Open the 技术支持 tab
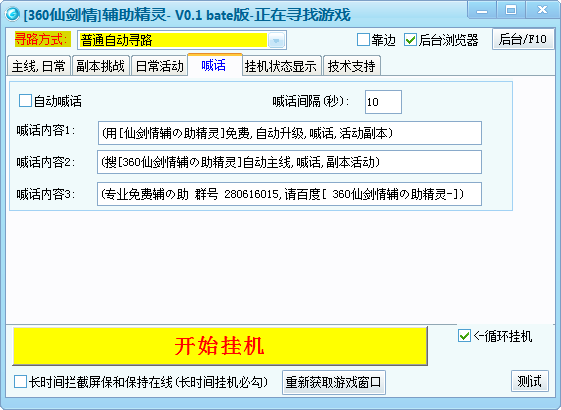Screen dimensions: 561x410 (x=352, y=66)
